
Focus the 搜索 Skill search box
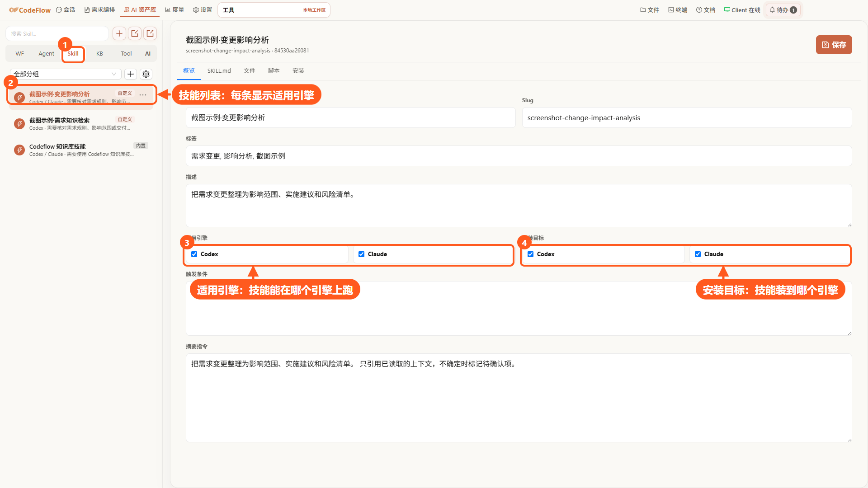pos(57,33)
